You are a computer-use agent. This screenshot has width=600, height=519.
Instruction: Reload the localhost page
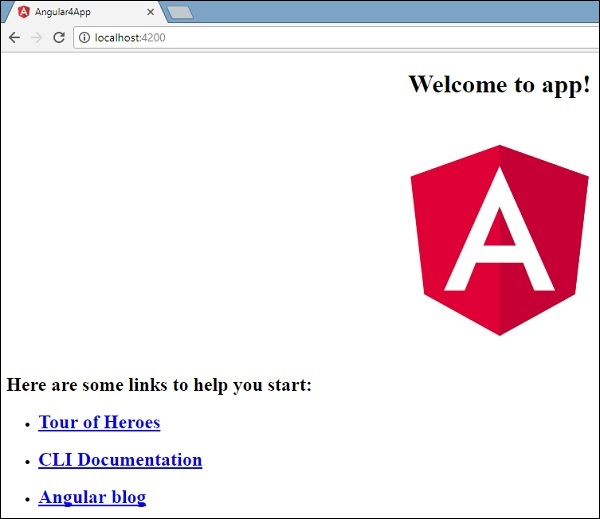point(59,38)
